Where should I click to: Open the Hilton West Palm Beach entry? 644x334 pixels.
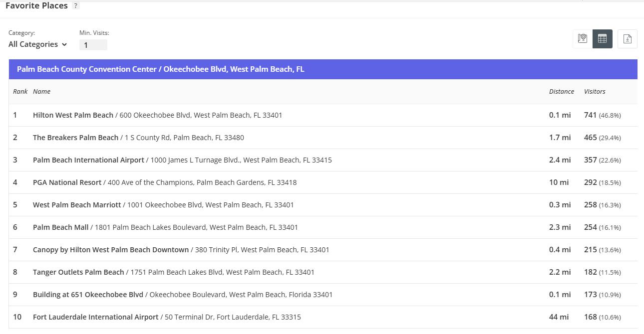point(73,115)
